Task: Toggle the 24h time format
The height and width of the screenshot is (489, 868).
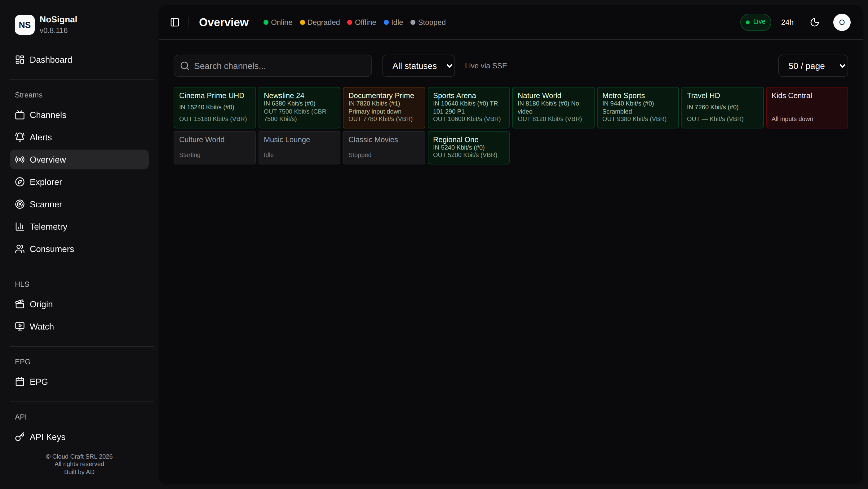Action: point(787,22)
